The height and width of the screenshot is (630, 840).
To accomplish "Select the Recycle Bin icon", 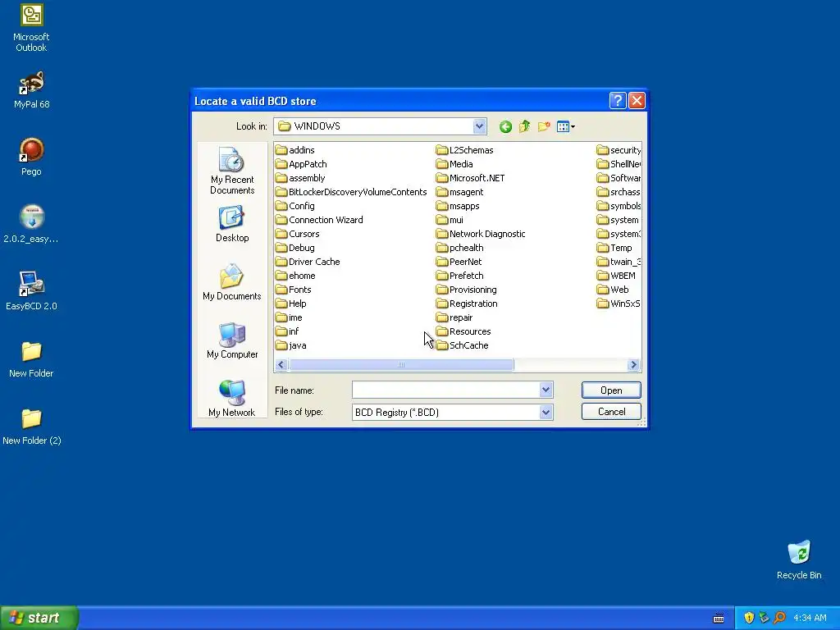I will 799,559.
